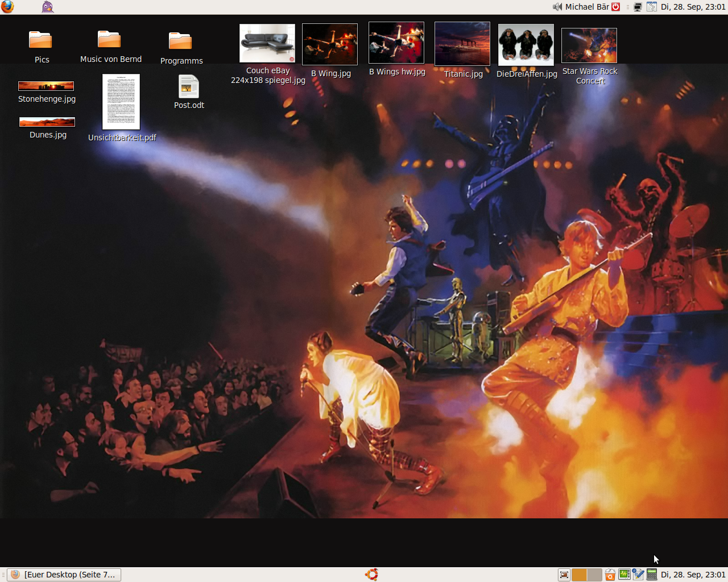This screenshot has width=728, height=582.
Task: Select the Stonehenge.jpg file
Action: [x=46, y=86]
